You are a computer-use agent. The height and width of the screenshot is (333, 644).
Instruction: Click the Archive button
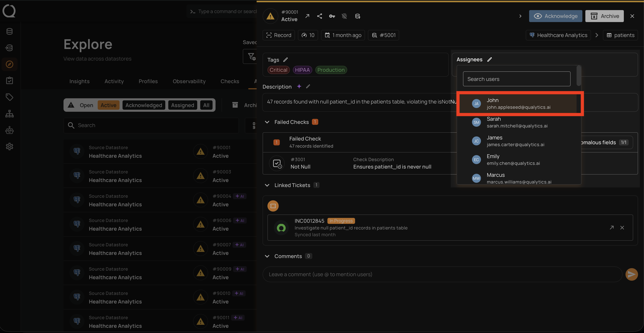click(604, 16)
